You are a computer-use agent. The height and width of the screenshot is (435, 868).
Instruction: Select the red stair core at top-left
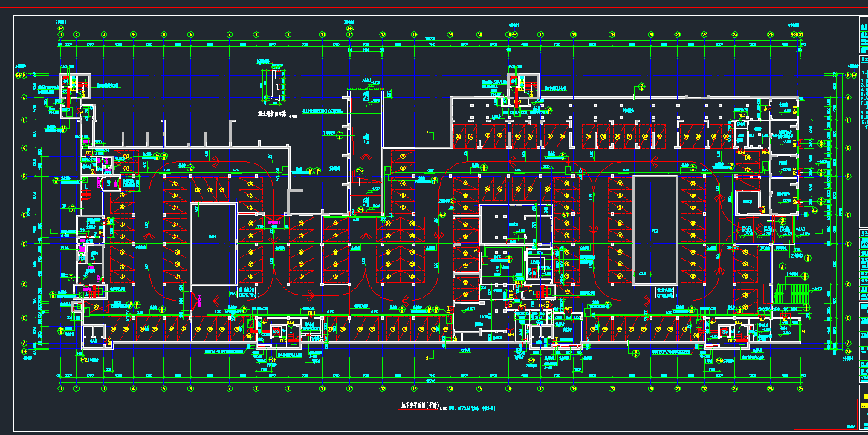coord(74,88)
